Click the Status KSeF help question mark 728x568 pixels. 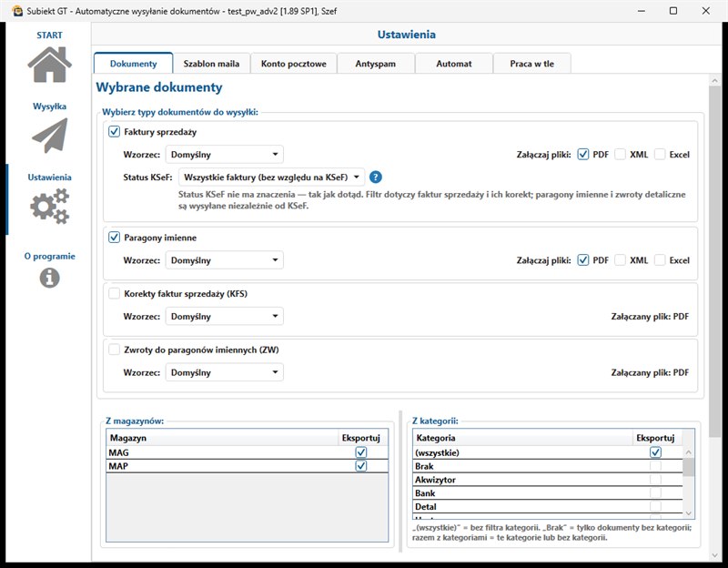point(376,177)
